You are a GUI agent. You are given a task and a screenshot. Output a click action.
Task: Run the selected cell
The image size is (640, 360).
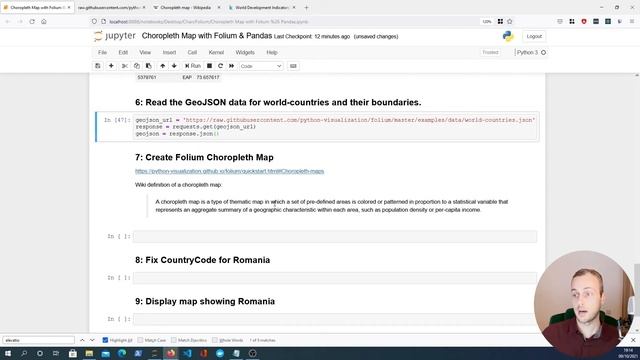[x=193, y=66]
